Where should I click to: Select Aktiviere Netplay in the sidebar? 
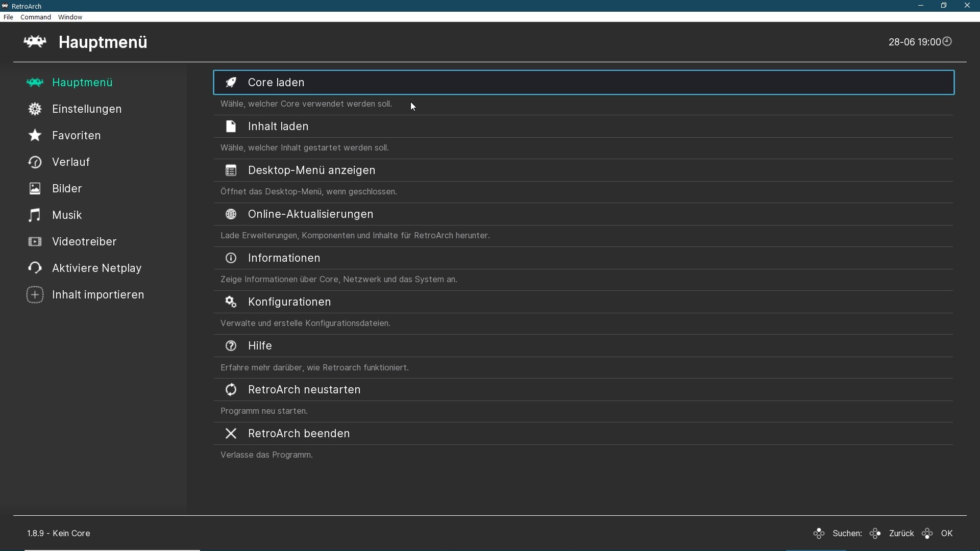point(97,268)
